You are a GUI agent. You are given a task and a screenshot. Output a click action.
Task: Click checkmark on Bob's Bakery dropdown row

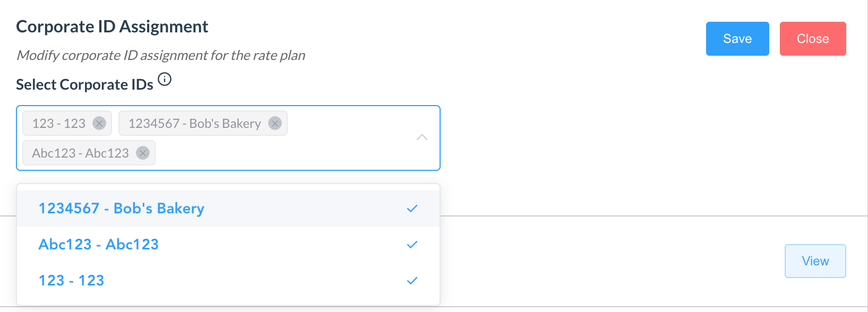click(x=412, y=209)
